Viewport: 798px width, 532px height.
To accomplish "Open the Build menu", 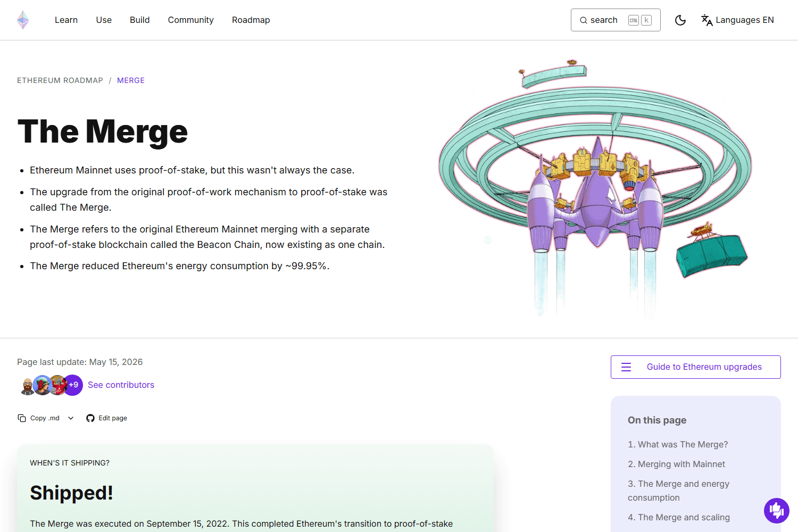I will [x=139, y=20].
